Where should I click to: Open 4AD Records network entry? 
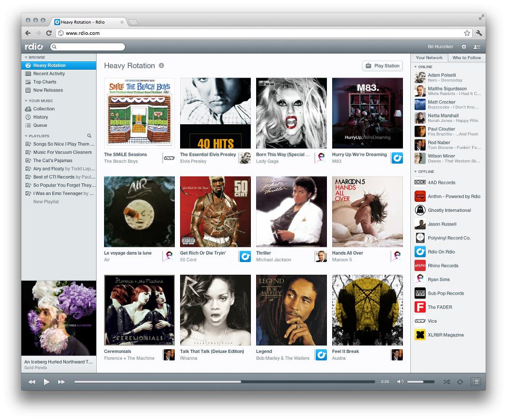coord(448,182)
